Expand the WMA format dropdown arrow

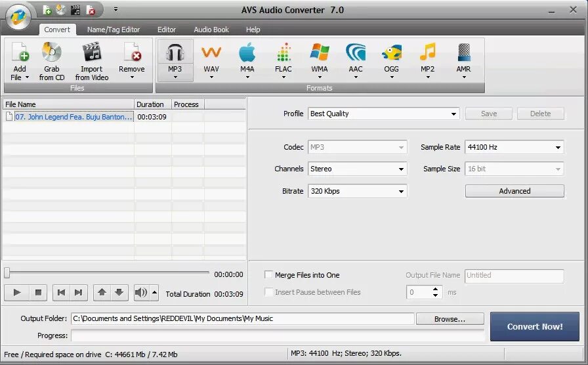320,77
